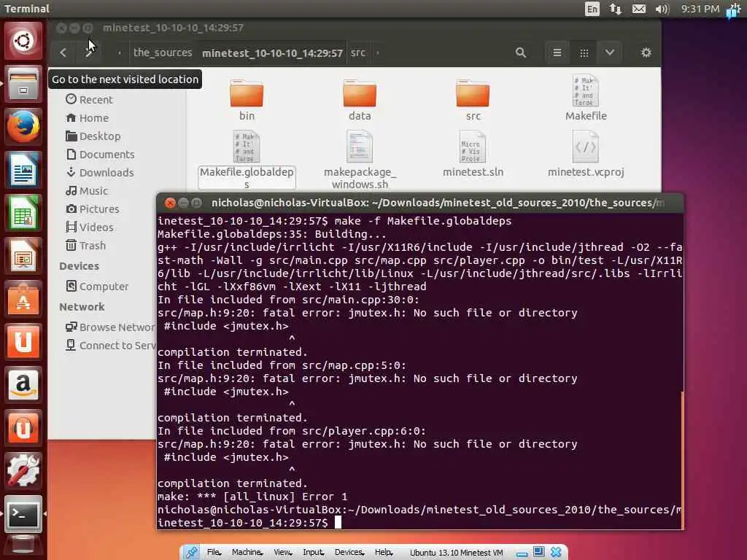Expand path bar left arrow
747x560 pixels.
pos(120,52)
